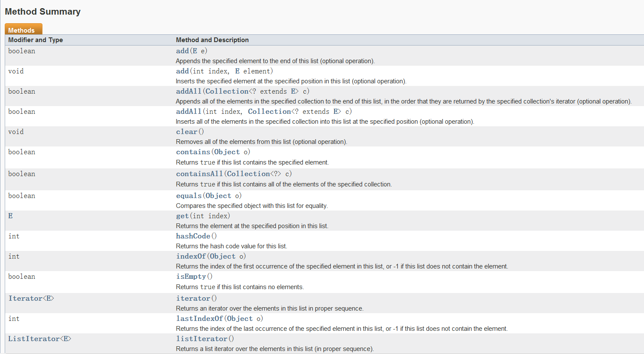The image size is (644, 354).
Task: Click the int modifier in the lastIndexOf row
Action: (14, 318)
